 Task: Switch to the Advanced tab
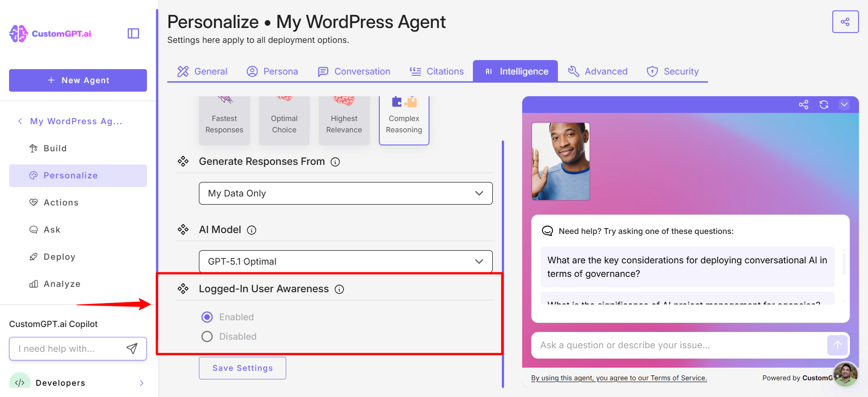(597, 71)
